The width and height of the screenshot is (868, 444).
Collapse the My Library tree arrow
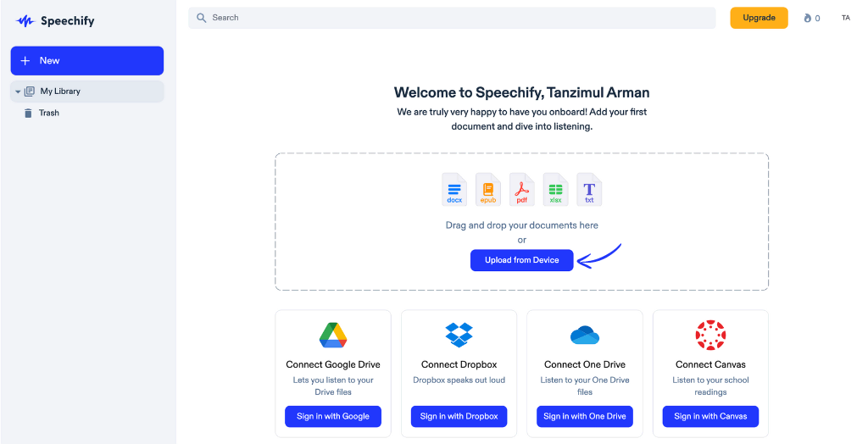[18, 92]
